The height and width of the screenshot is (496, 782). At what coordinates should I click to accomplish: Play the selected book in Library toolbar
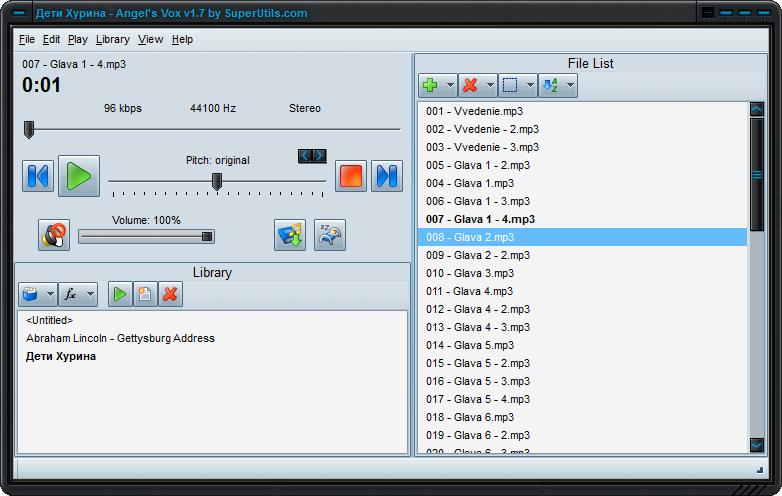pos(120,294)
